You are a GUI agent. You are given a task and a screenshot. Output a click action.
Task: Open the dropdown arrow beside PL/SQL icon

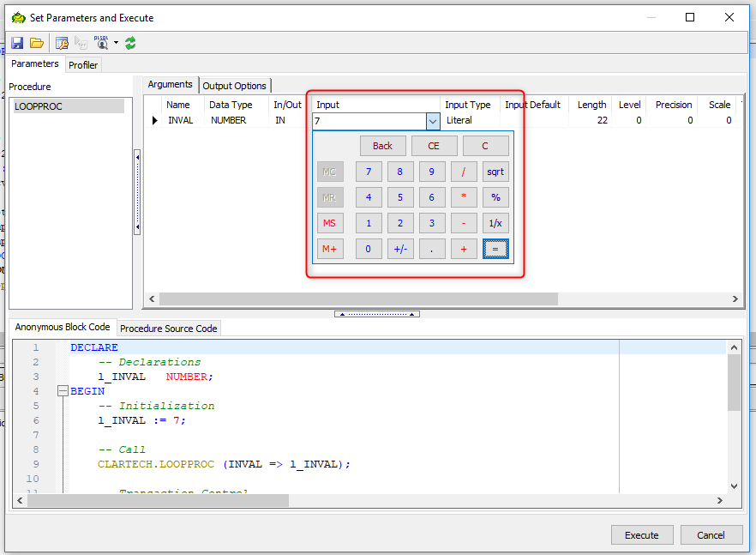(117, 43)
